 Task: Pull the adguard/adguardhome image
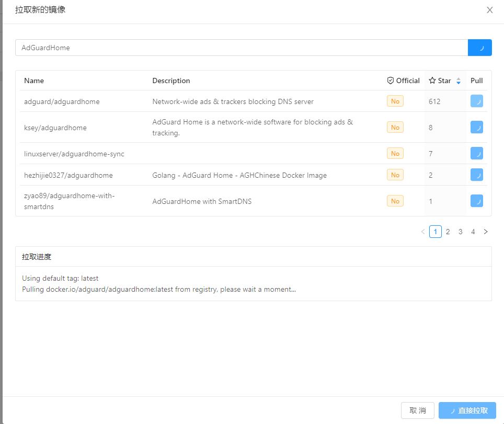(x=477, y=101)
